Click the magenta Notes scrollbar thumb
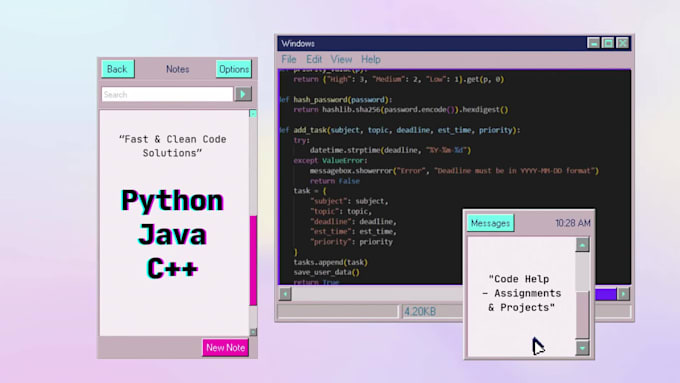This screenshot has height=383, width=680. pos(253,260)
